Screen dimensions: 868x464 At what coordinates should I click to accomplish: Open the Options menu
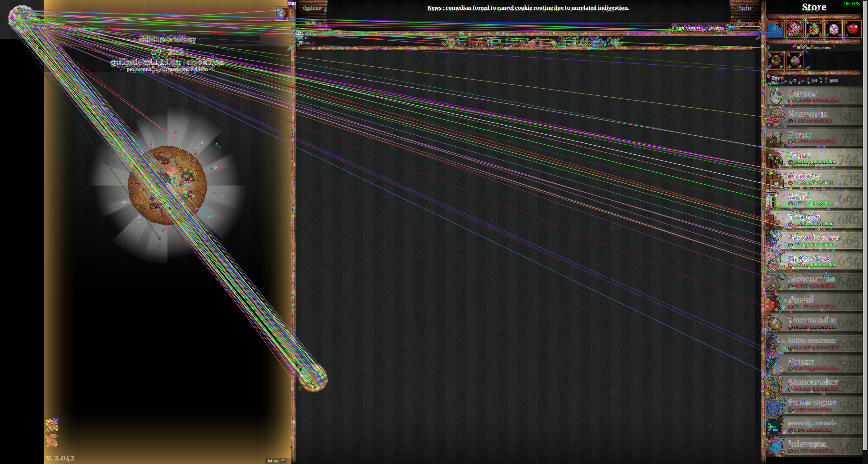[x=312, y=8]
